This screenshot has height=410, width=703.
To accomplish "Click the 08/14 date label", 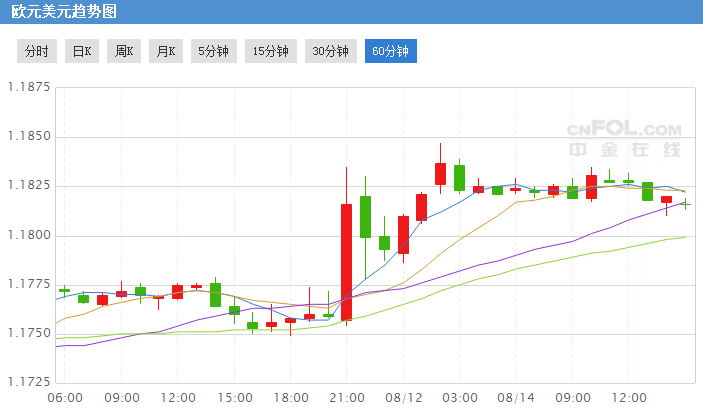I will [516, 398].
